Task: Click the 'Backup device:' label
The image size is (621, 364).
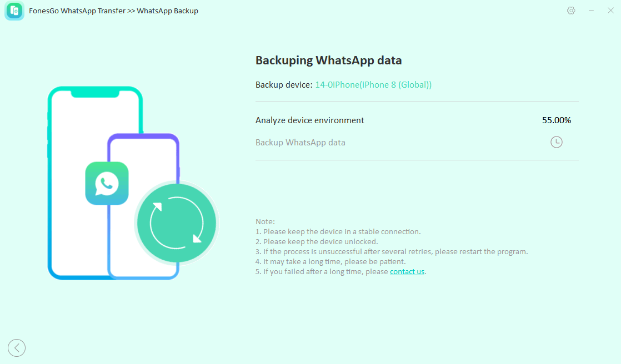Action: click(x=284, y=85)
